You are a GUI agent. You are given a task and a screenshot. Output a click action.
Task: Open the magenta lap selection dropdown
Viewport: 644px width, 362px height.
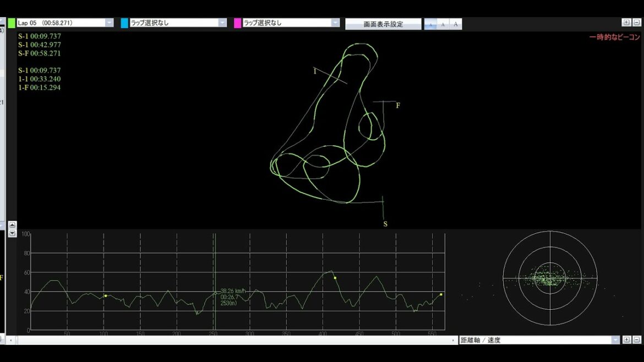335,23
